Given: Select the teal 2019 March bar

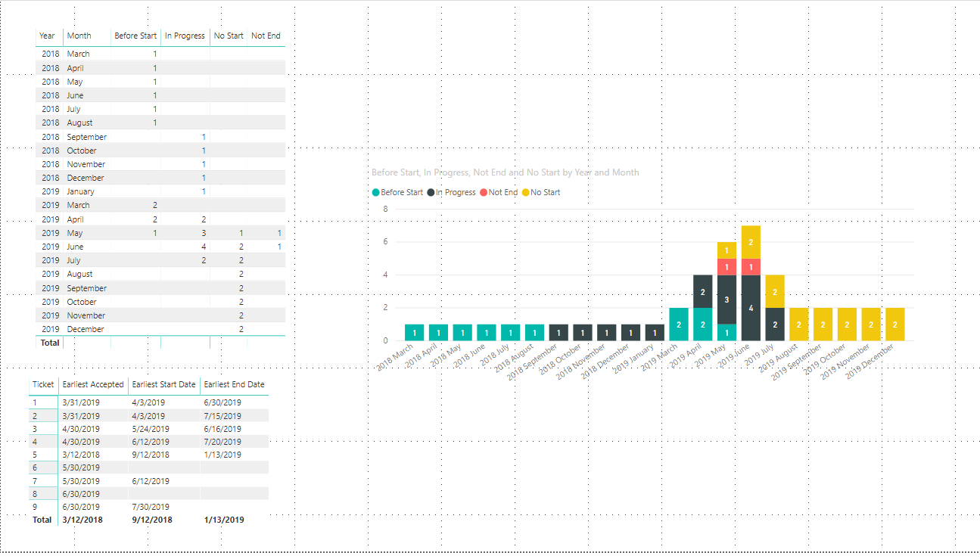Looking at the screenshot, I should (679, 325).
